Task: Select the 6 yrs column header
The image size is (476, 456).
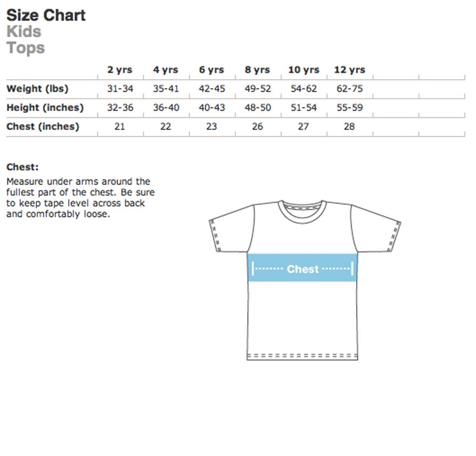Action: [212, 70]
